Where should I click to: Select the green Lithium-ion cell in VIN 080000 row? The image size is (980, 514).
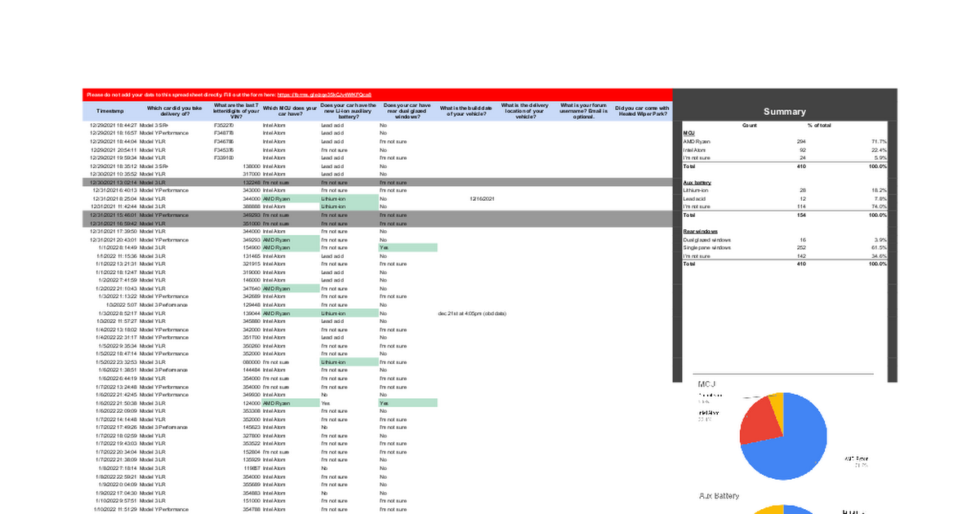point(349,362)
